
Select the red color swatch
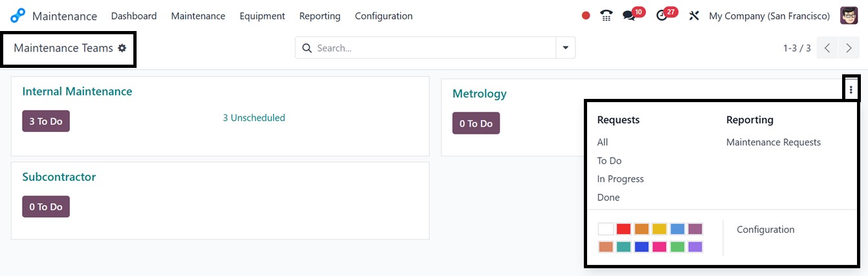[623, 229]
